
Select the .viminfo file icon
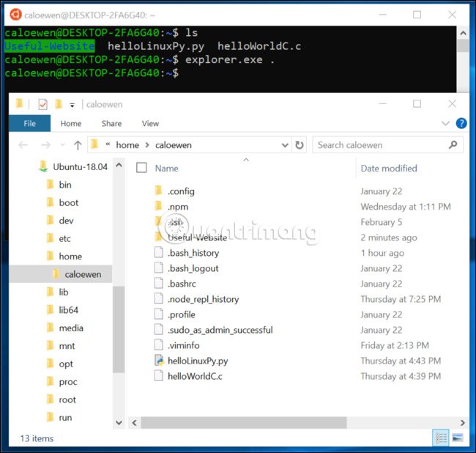[x=159, y=345]
